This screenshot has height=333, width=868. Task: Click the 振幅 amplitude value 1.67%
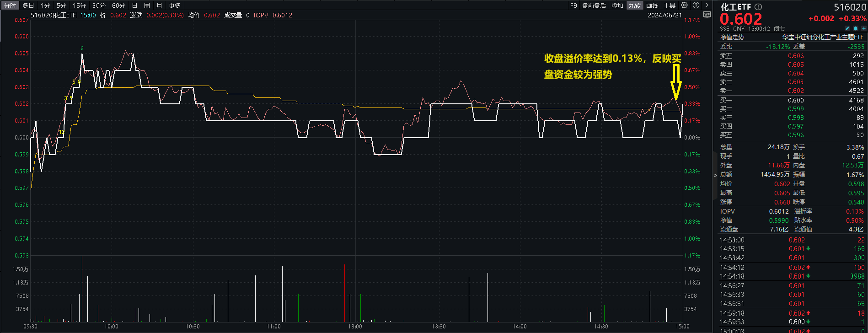coord(855,175)
